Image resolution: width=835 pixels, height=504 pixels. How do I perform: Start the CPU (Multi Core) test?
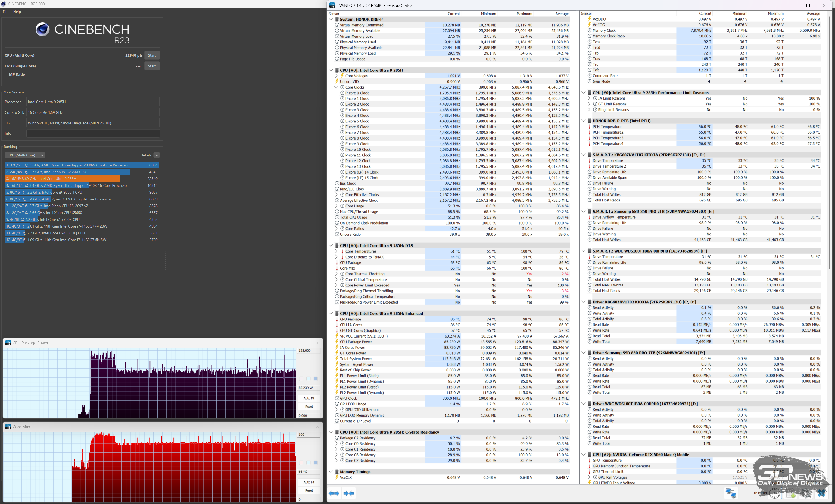click(152, 55)
